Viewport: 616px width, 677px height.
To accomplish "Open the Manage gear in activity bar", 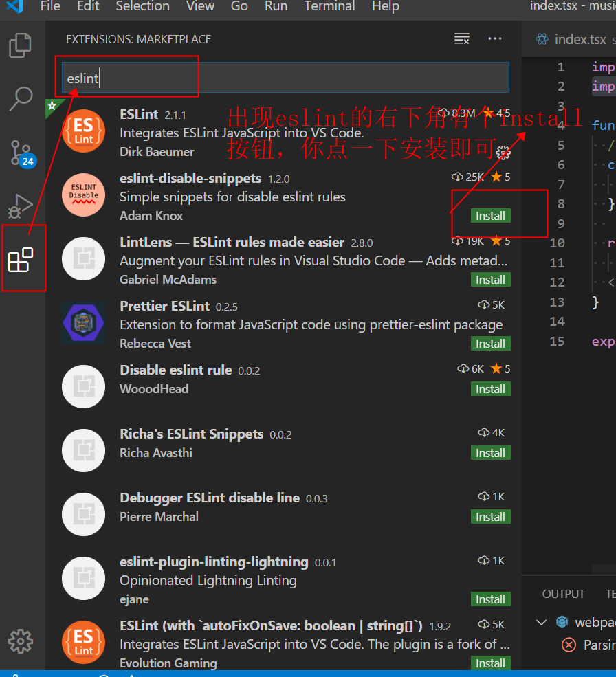I will (x=21, y=641).
